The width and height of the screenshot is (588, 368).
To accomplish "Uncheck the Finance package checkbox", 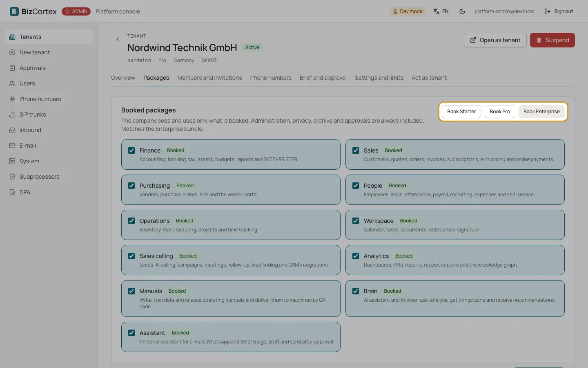I will (x=131, y=150).
